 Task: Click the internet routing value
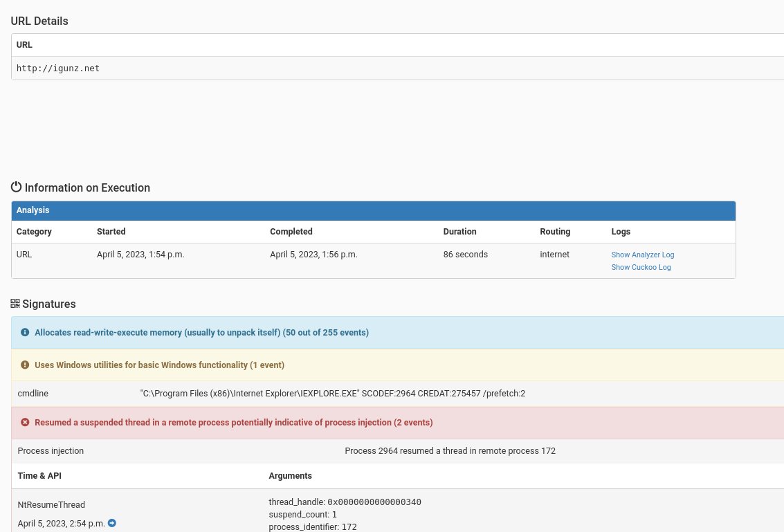click(x=554, y=255)
